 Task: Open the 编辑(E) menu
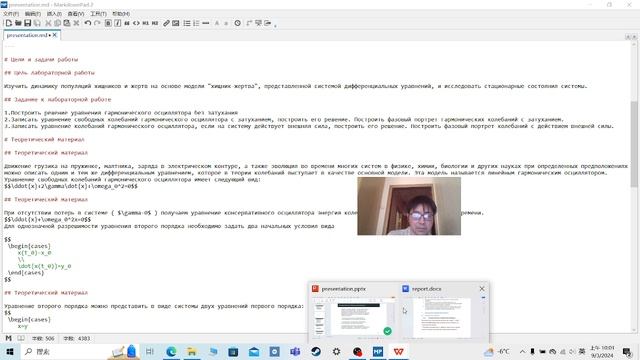(x=33, y=14)
